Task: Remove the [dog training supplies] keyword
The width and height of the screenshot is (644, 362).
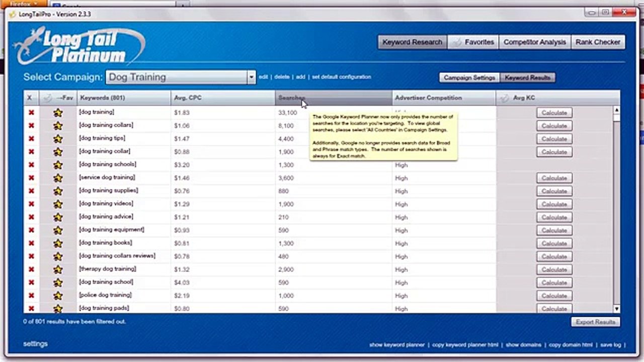Action: click(x=31, y=191)
